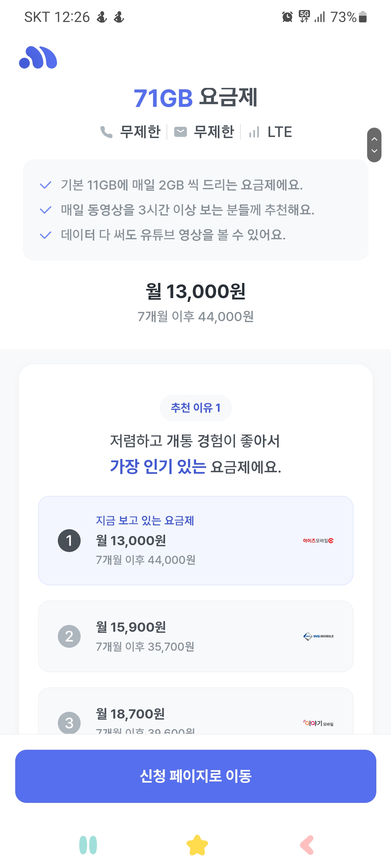The width and height of the screenshot is (391, 868).
Task: Tap the message envelope icon
Action: [181, 132]
